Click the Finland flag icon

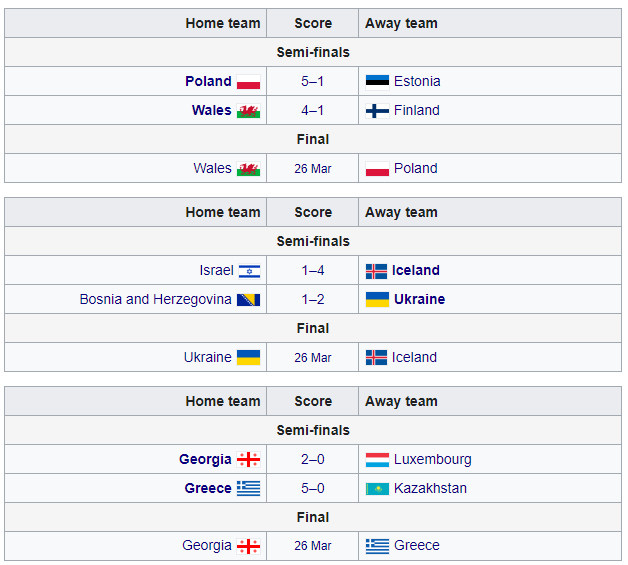[377, 111]
